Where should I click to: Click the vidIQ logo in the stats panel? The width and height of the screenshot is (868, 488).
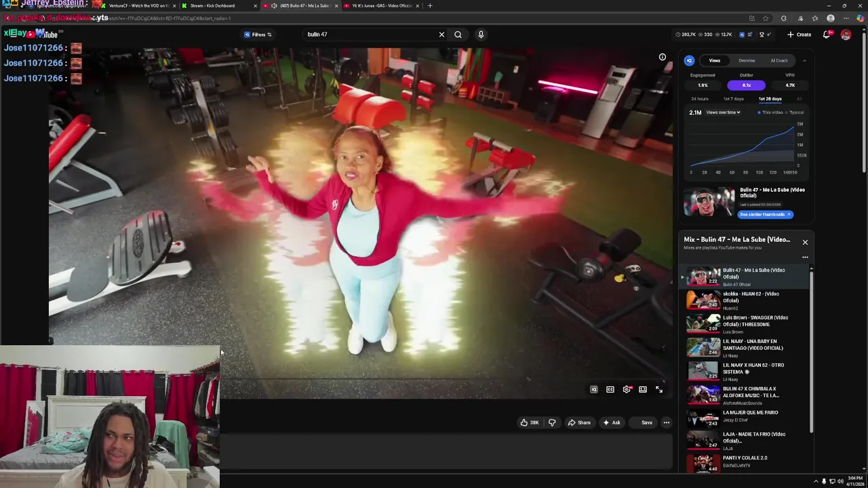(689, 60)
